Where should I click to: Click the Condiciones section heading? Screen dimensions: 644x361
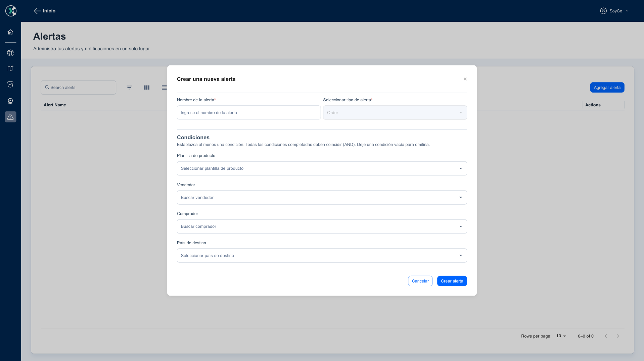[193, 137]
